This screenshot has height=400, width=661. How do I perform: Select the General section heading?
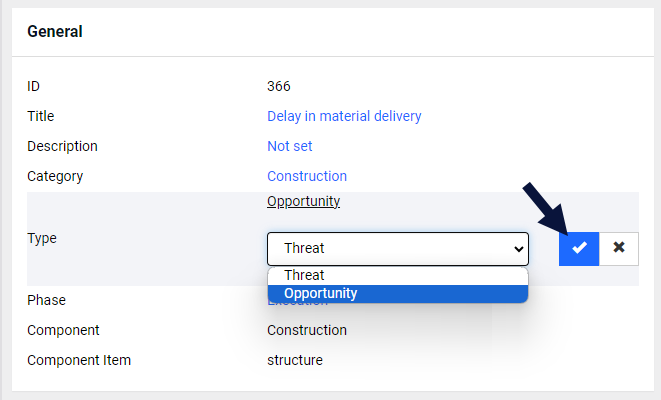tap(55, 32)
